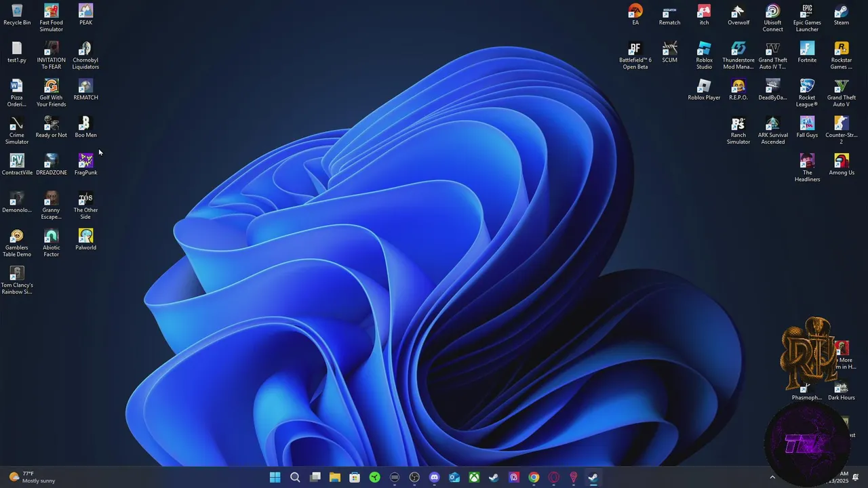This screenshot has width=868, height=488.
Task: Select Abiotic Factor shortcut
Action: pyautogui.click(x=52, y=243)
